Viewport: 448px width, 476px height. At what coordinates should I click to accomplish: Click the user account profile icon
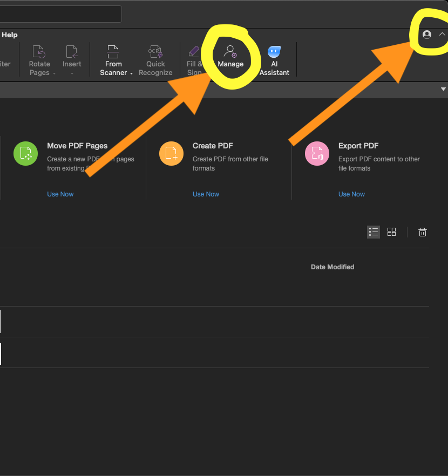tap(427, 35)
